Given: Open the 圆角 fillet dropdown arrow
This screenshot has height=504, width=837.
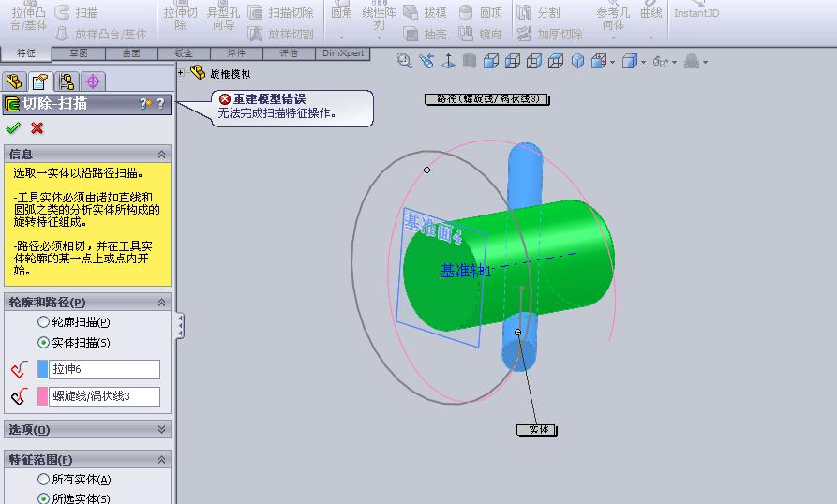Looking at the screenshot, I should (341, 37).
